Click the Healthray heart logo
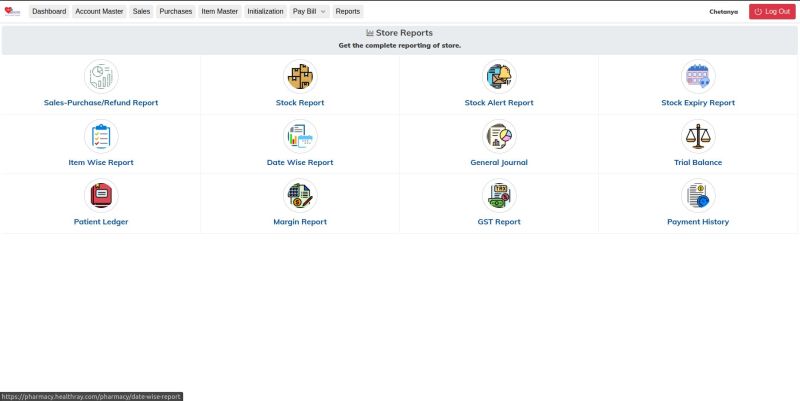 (12, 11)
